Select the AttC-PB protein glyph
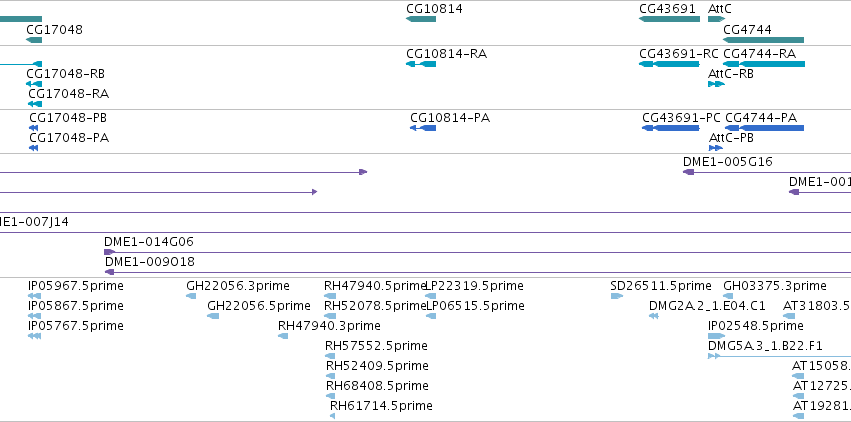Screen dimensions: 851x422 [716, 148]
